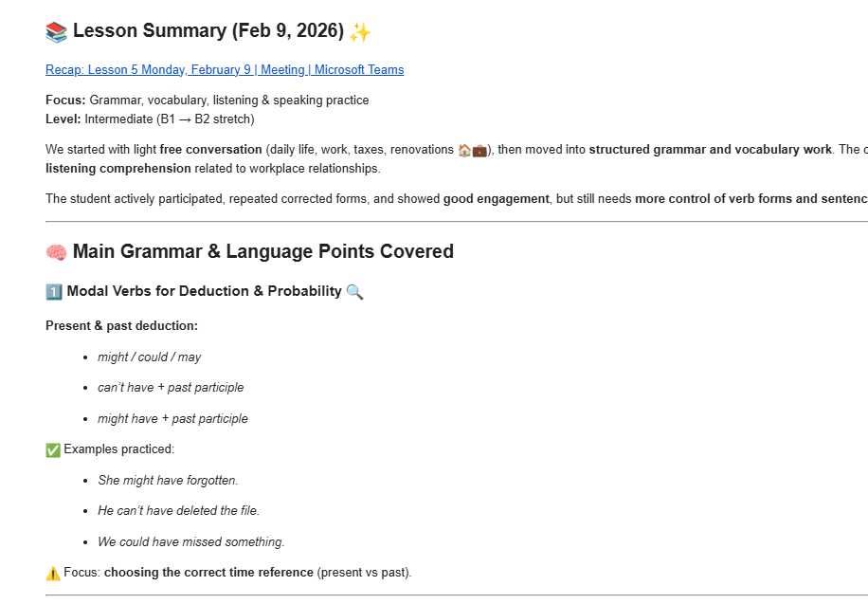Click the bold "free conversation" text
The image size is (868, 604).
tap(210, 150)
